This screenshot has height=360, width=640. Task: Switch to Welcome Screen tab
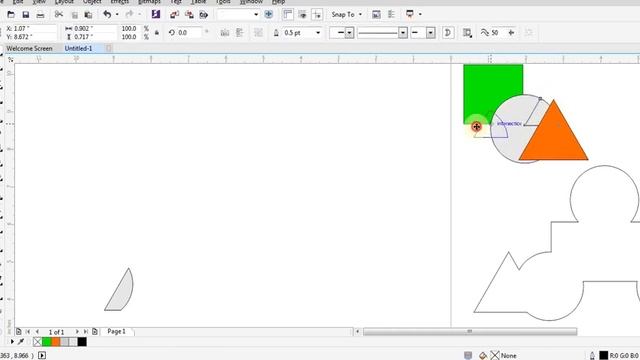[29, 48]
